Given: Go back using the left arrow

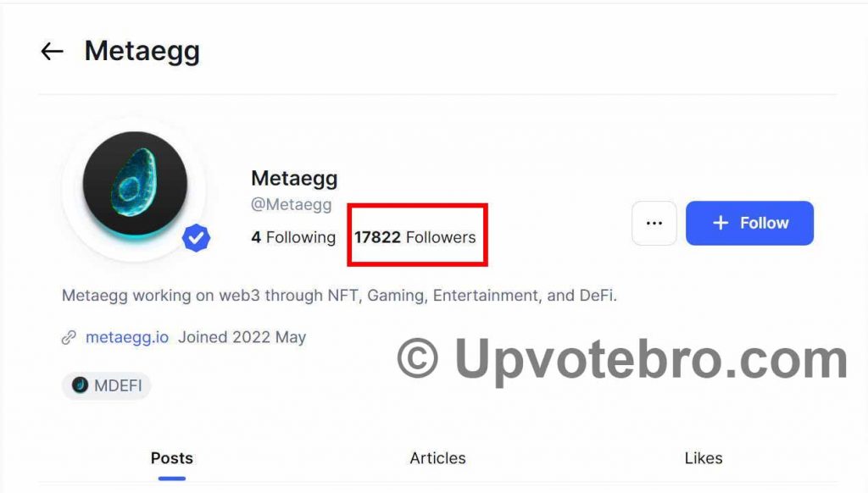Looking at the screenshot, I should 52,52.
